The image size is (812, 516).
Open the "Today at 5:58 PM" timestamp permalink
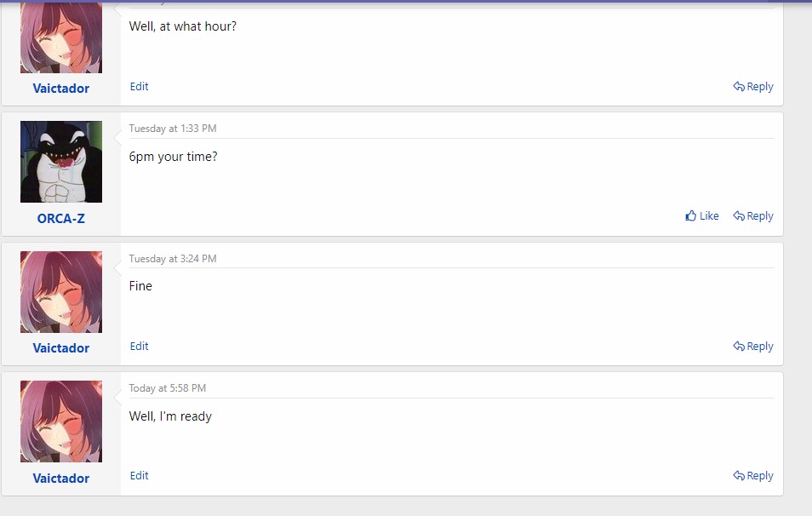pos(168,388)
